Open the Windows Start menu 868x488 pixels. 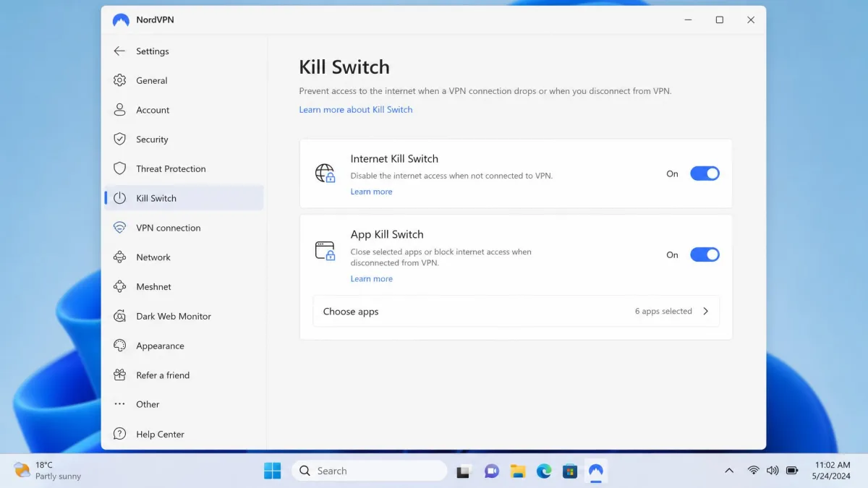coord(273,471)
